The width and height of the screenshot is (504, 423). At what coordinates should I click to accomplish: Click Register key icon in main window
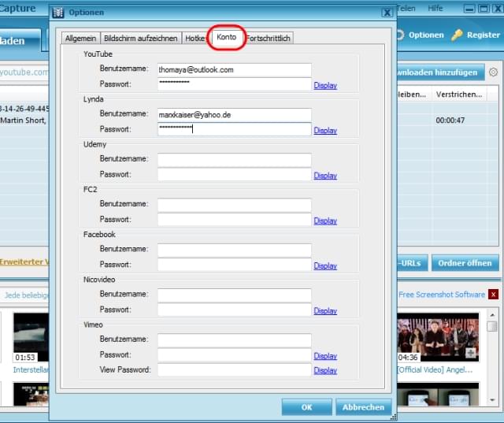point(457,35)
